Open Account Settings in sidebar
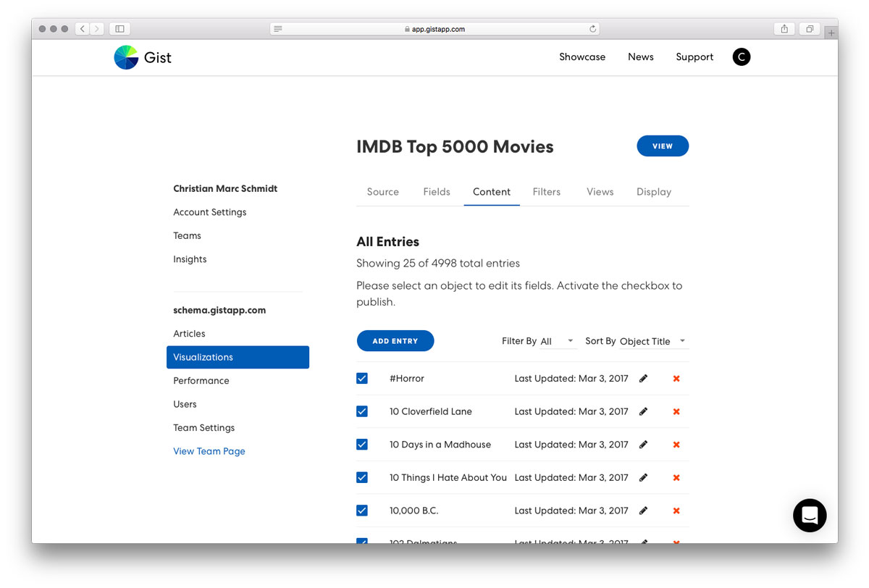 click(210, 212)
